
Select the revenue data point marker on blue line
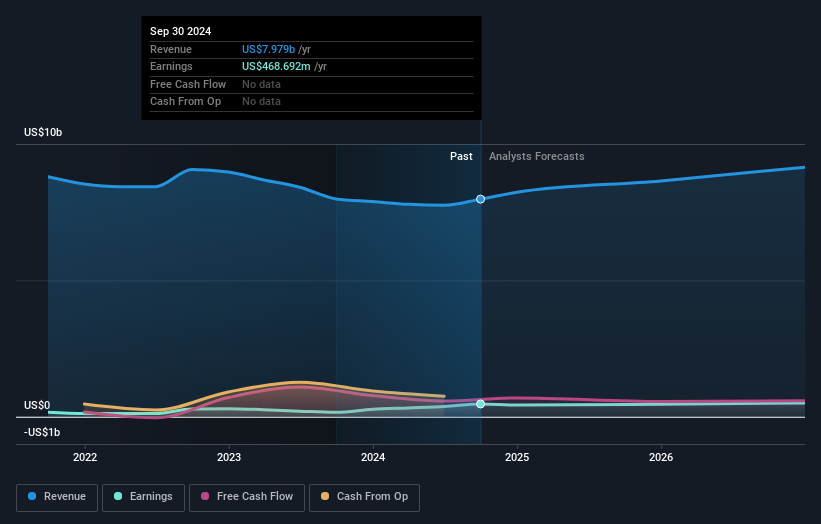[480, 199]
